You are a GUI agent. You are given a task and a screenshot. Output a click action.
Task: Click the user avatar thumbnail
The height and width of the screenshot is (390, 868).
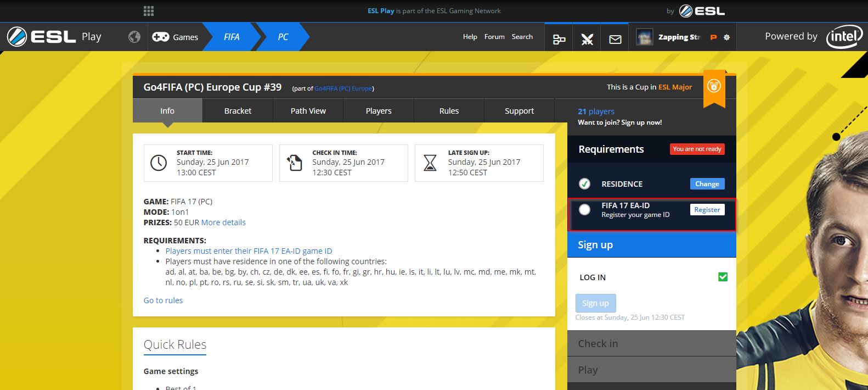click(645, 37)
